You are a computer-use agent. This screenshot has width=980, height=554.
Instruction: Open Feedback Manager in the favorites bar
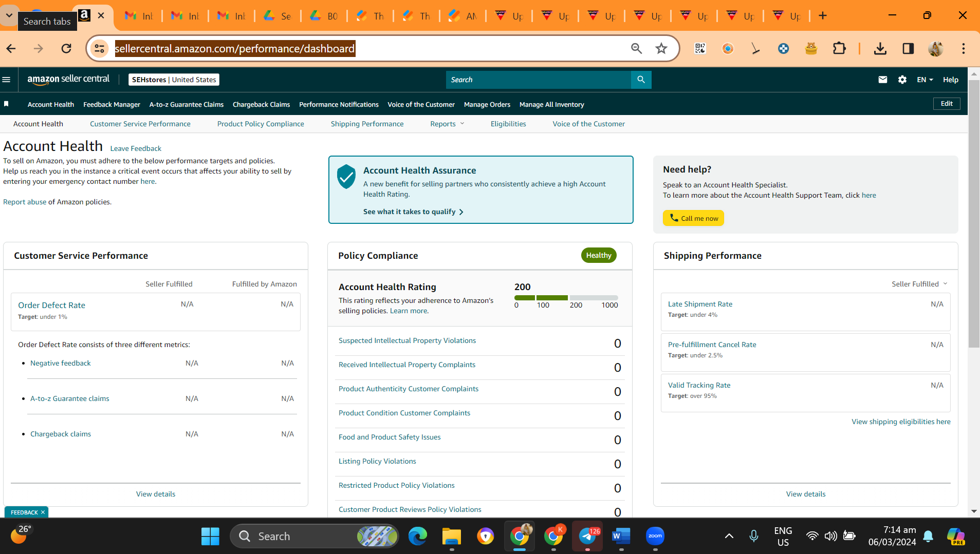click(112, 104)
